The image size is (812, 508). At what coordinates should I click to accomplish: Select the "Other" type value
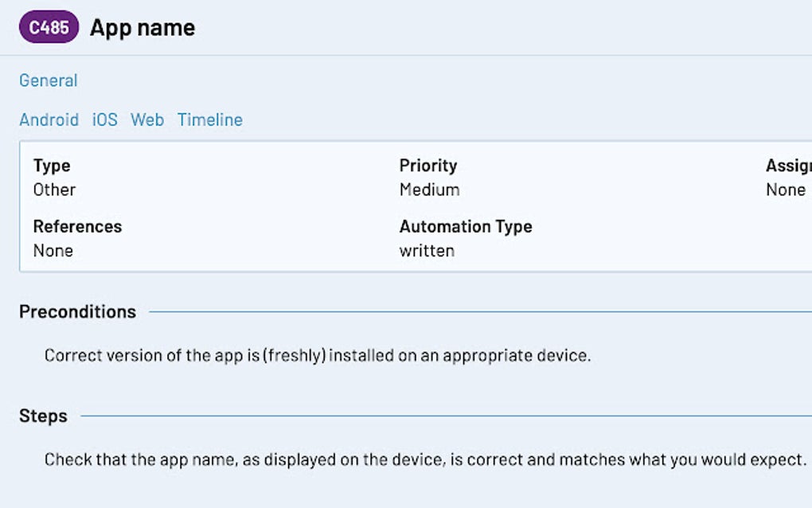coord(54,190)
